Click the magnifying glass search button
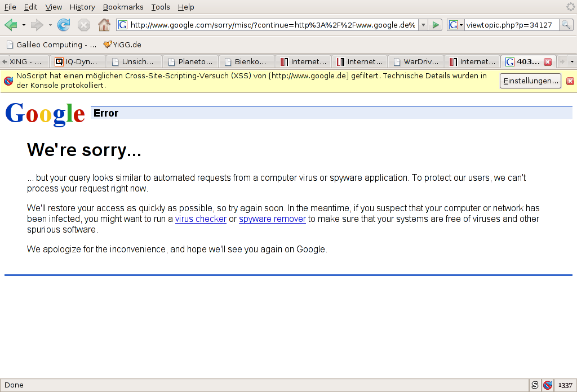 (566, 25)
